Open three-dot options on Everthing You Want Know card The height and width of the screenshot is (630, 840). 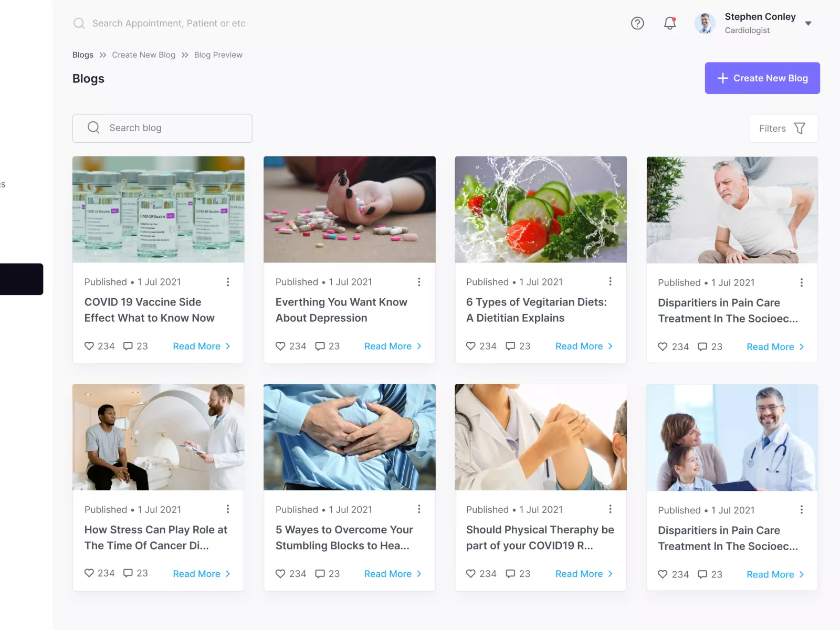coord(419,282)
